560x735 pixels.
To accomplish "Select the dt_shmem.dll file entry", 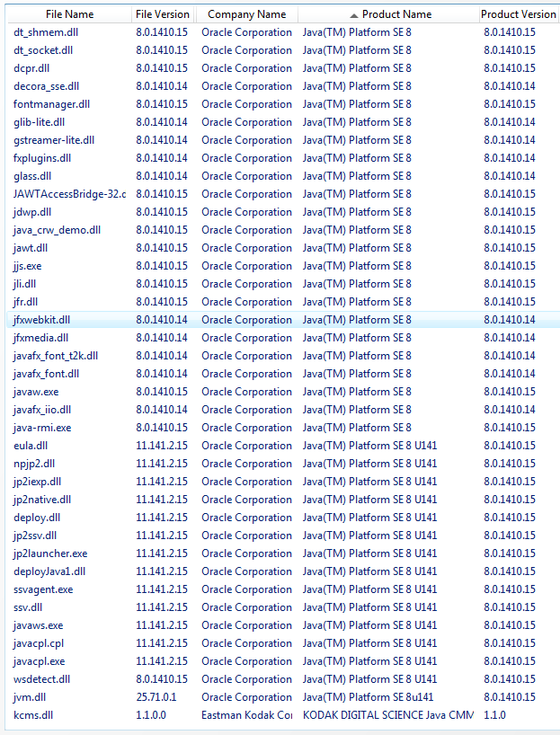I will pyautogui.click(x=46, y=32).
